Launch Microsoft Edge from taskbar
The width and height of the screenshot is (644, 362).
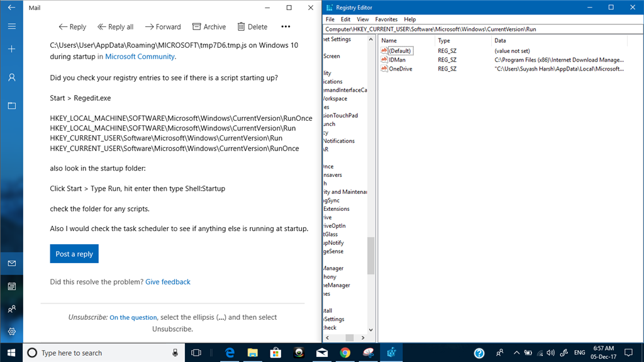pos(230,353)
